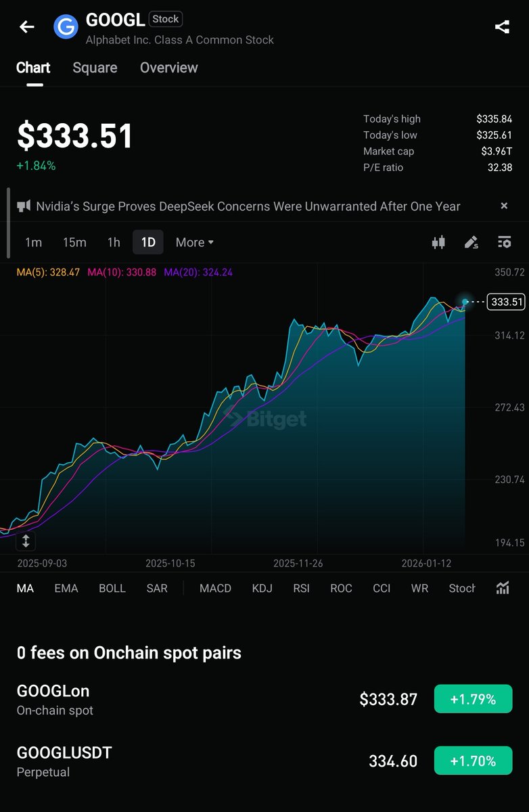Tap the 2026-01-12 date label
Image resolution: width=529 pixels, height=812 pixels.
coord(426,563)
